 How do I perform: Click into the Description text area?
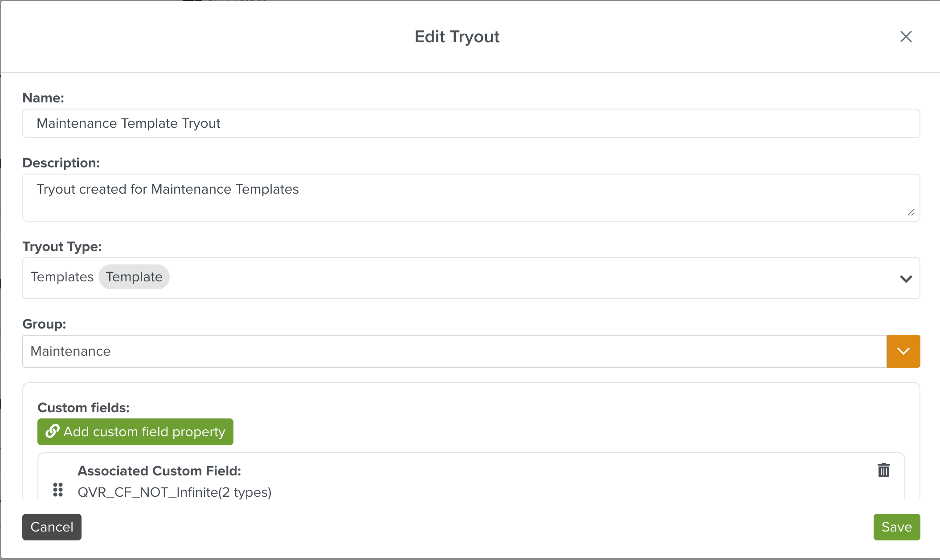471,197
